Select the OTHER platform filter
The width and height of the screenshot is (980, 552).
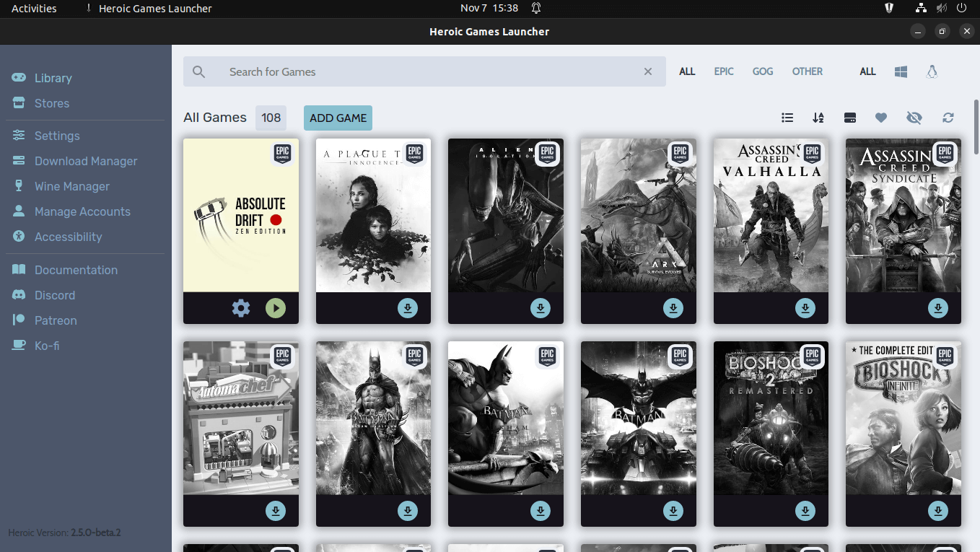point(807,71)
